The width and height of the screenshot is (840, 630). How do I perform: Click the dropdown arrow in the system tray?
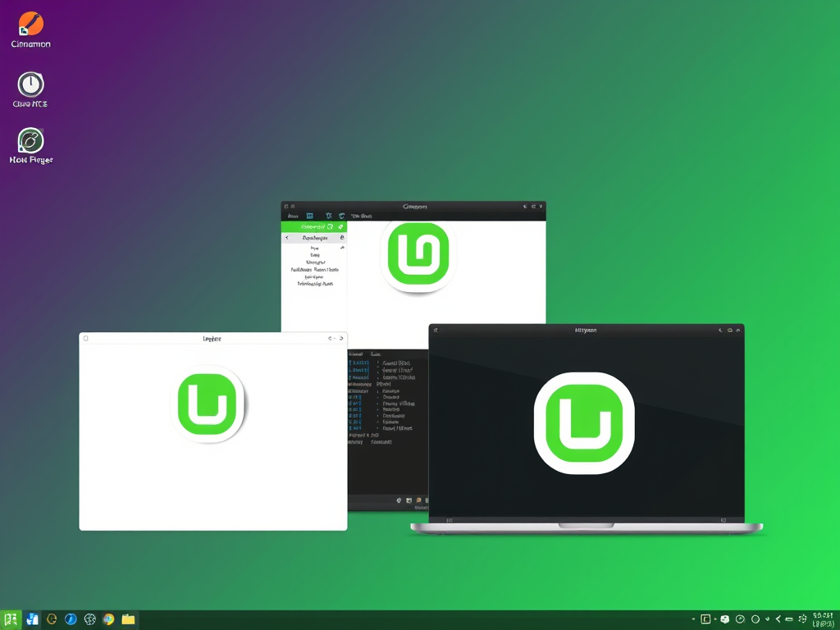coord(767,619)
